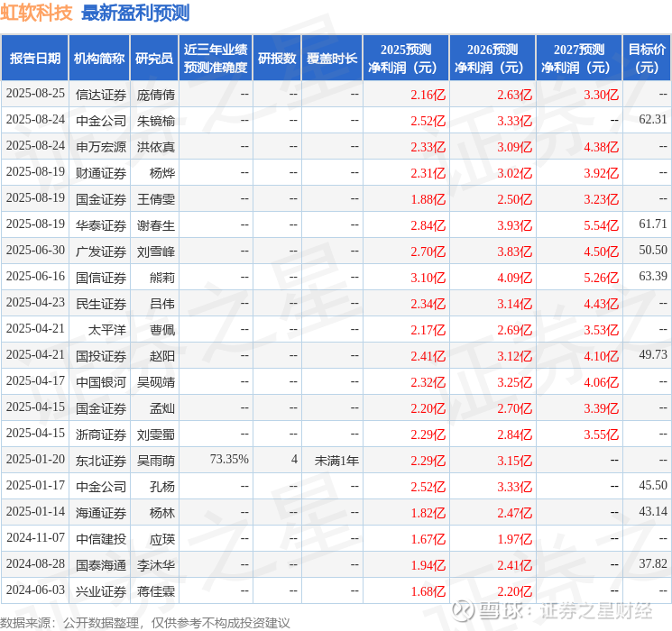Click the 2027预测净利润 column header
Viewport: 672px width, 631px height.
579,59
